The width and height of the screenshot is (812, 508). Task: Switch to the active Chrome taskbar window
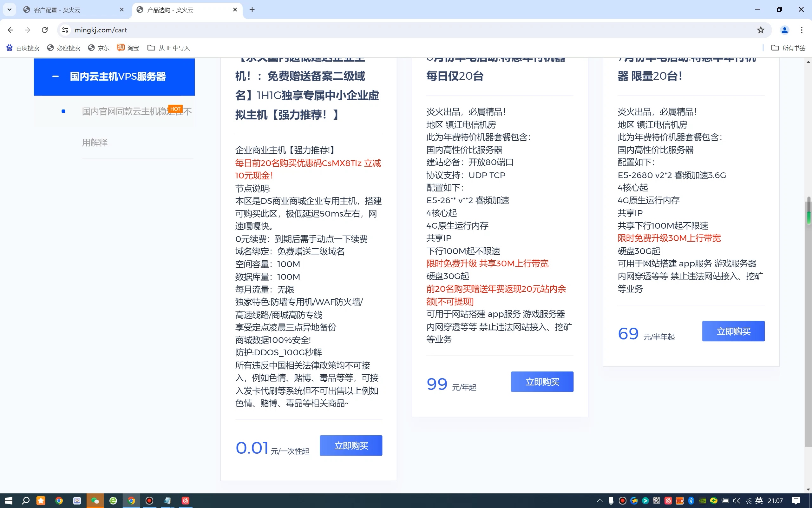(x=131, y=501)
